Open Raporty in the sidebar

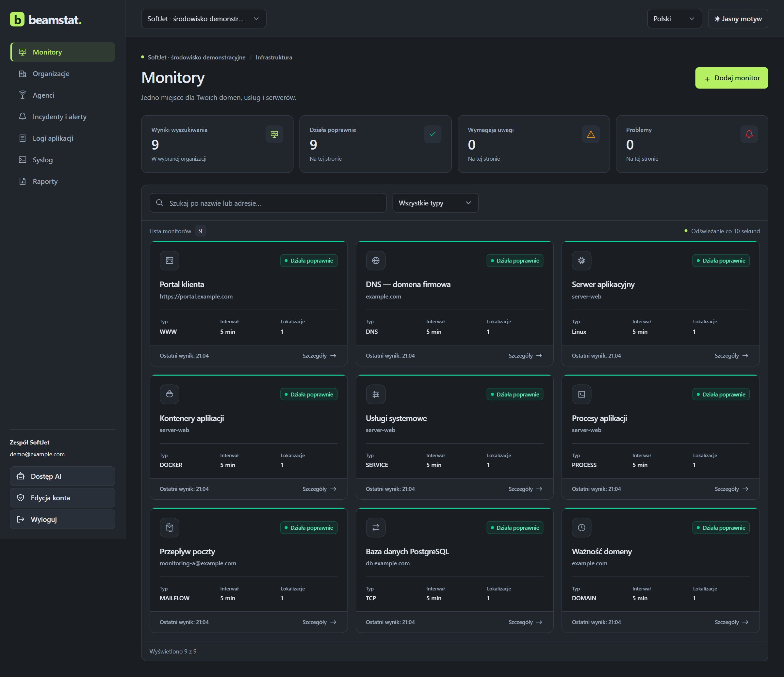tap(62, 181)
